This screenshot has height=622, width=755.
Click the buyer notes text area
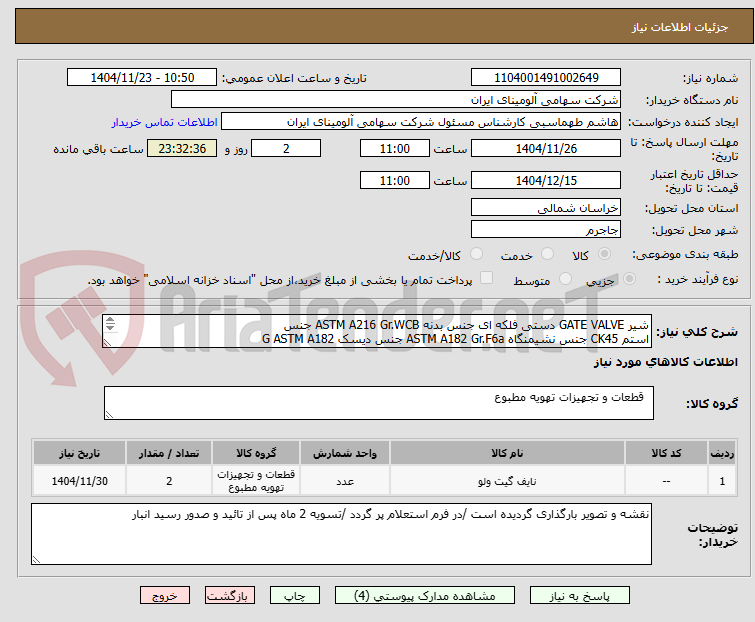click(x=341, y=534)
